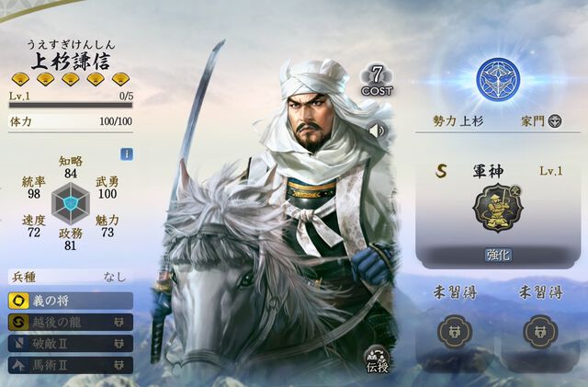Click the 体力 stamina row
588x387 pixels.
(71, 121)
